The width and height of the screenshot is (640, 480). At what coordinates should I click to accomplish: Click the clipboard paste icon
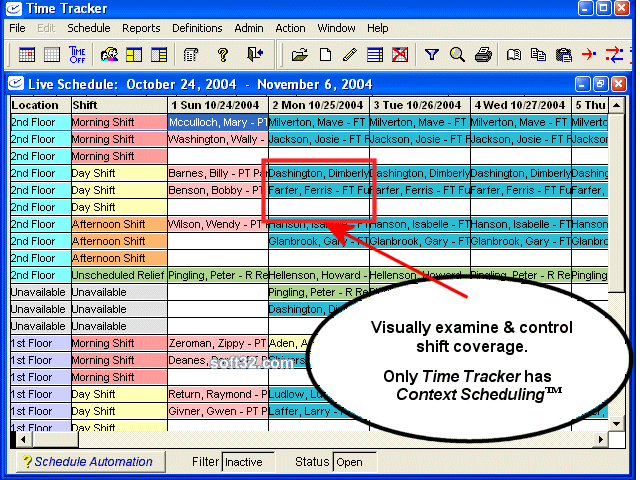pyautogui.click(x=564, y=55)
